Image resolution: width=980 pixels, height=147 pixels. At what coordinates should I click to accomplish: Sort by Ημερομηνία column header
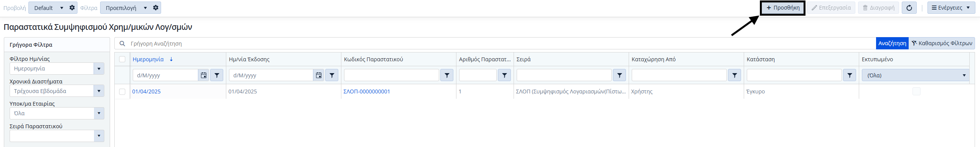[x=148, y=59]
